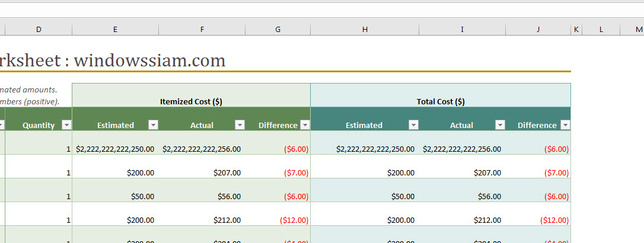
Task: Select Total Cost Actual cell $2,222,222,222,256.00
Action: (462, 143)
